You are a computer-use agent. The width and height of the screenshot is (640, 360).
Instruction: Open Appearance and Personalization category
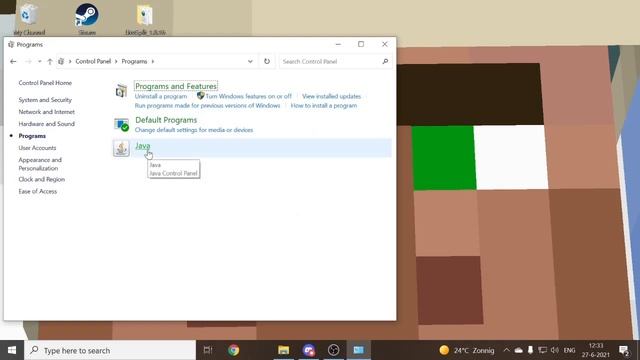pyautogui.click(x=40, y=164)
